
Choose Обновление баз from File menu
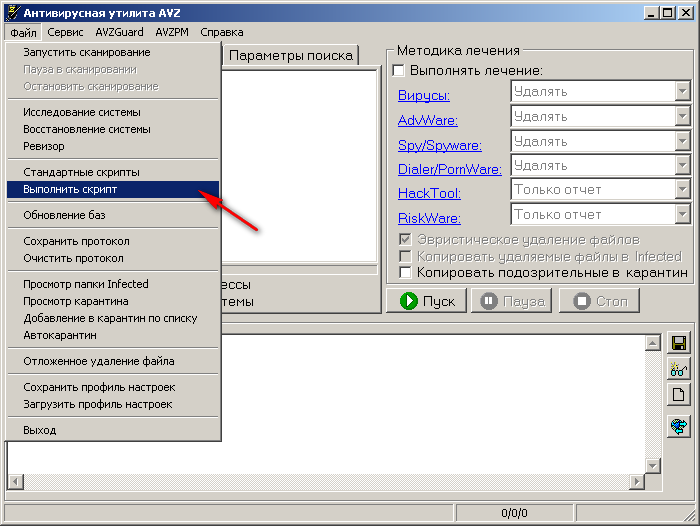coord(64,215)
